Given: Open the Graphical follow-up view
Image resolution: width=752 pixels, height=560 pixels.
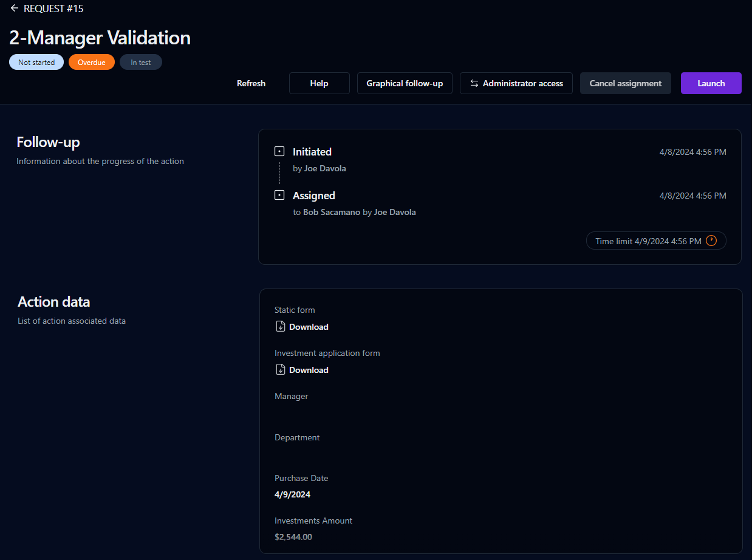Looking at the screenshot, I should (x=405, y=83).
